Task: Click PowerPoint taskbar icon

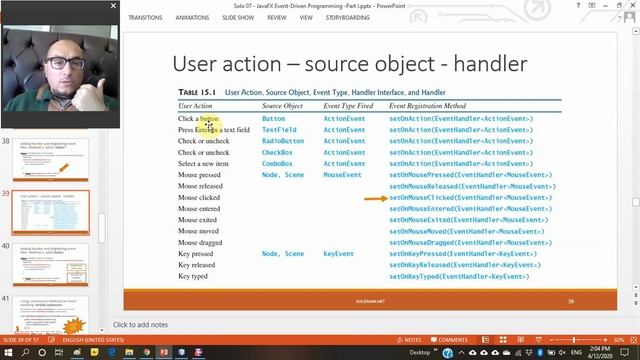Action: tap(164, 352)
